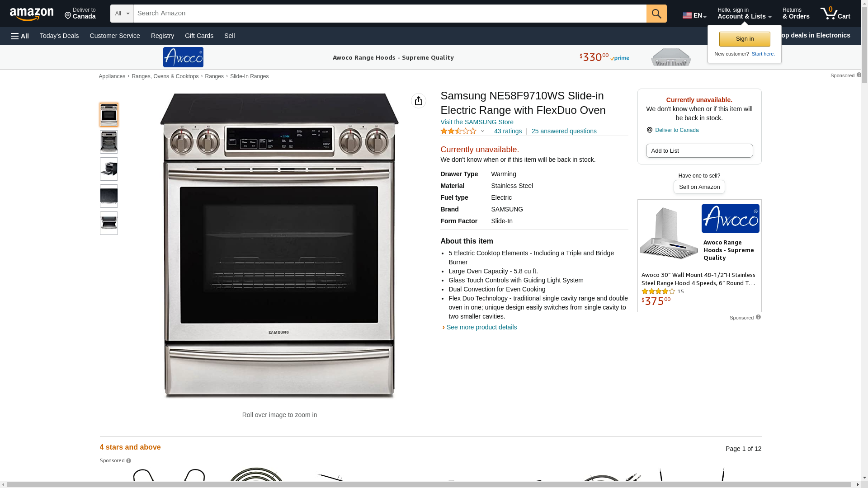This screenshot has width=868, height=488.
Task: Click the yellow Sign in button
Action: click(x=745, y=39)
